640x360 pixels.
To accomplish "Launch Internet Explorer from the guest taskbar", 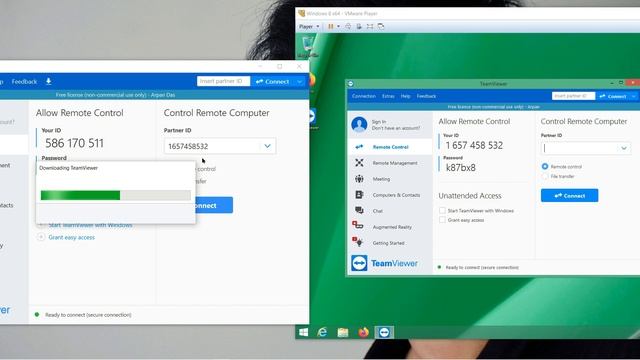I will coord(322,332).
